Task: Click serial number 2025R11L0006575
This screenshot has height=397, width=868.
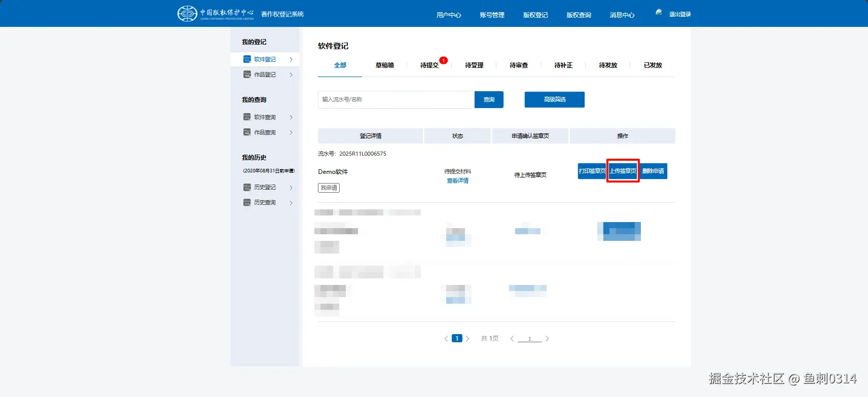Action: (x=363, y=154)
